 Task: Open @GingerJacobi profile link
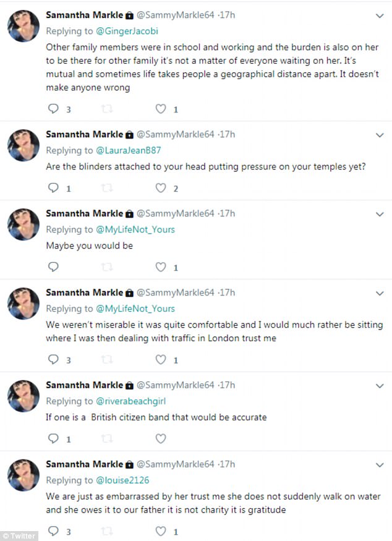127,31
